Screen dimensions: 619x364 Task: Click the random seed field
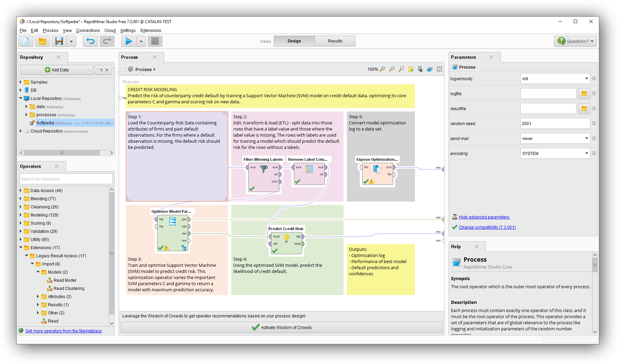[555, 123]
